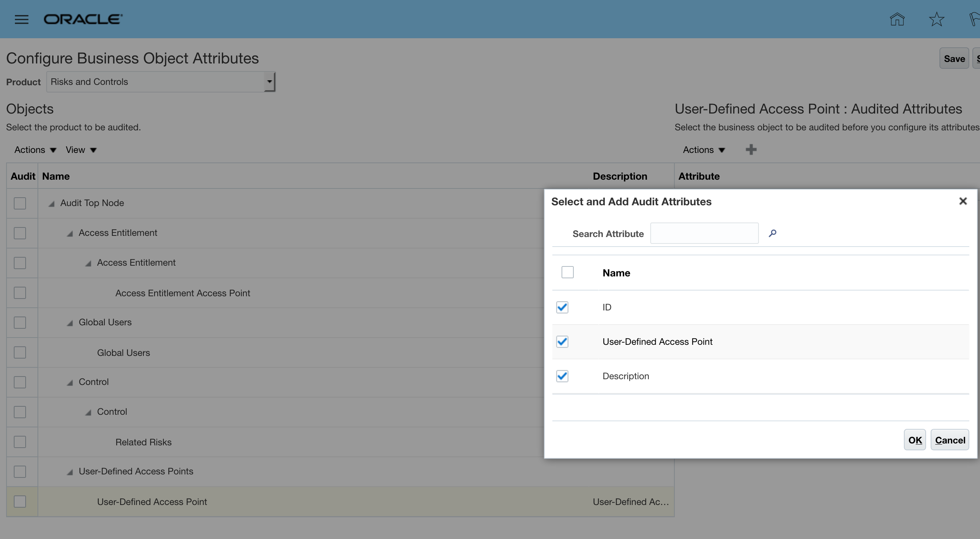Collapse the first-level Control node
The width and height of the screenshot is (980, 539).
pos(70,383)
